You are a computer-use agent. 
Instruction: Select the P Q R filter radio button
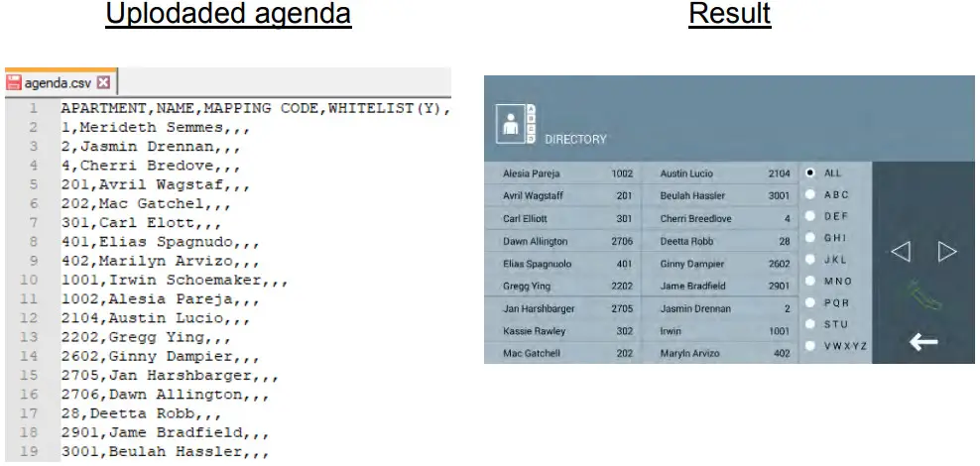[x=810, y=302]
